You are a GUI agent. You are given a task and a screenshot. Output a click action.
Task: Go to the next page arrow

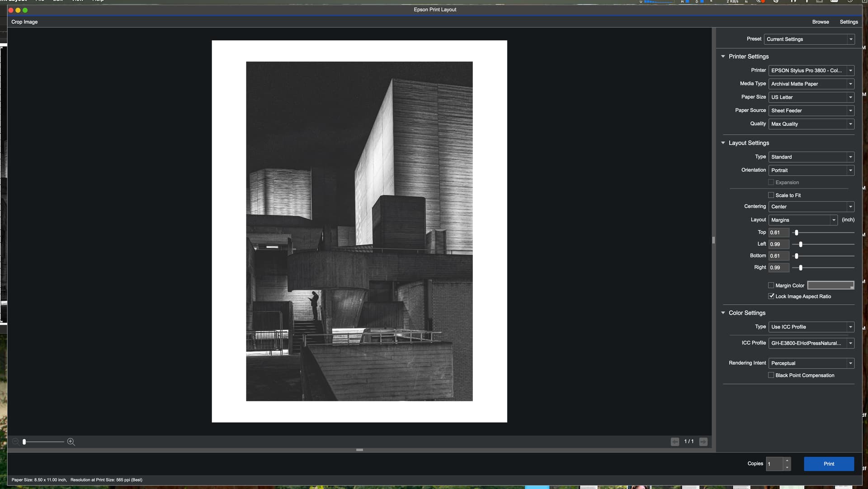pos(703,442)
